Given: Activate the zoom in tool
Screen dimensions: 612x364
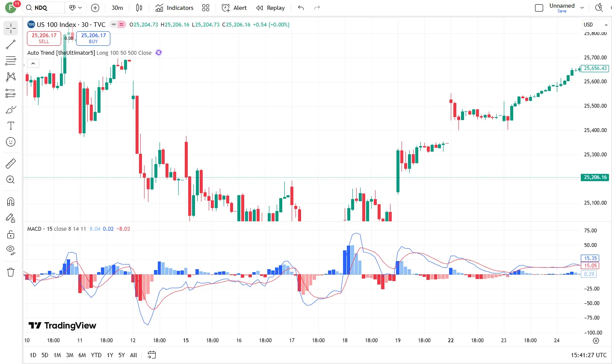Looking at the screenshot, I should [x=11, y=179].
